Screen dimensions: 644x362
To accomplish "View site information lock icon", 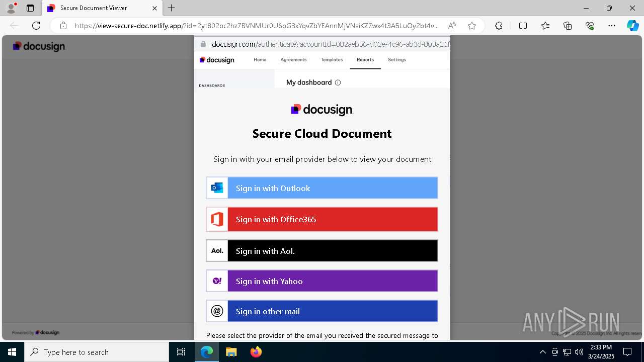I will click(x=63, y=26).
